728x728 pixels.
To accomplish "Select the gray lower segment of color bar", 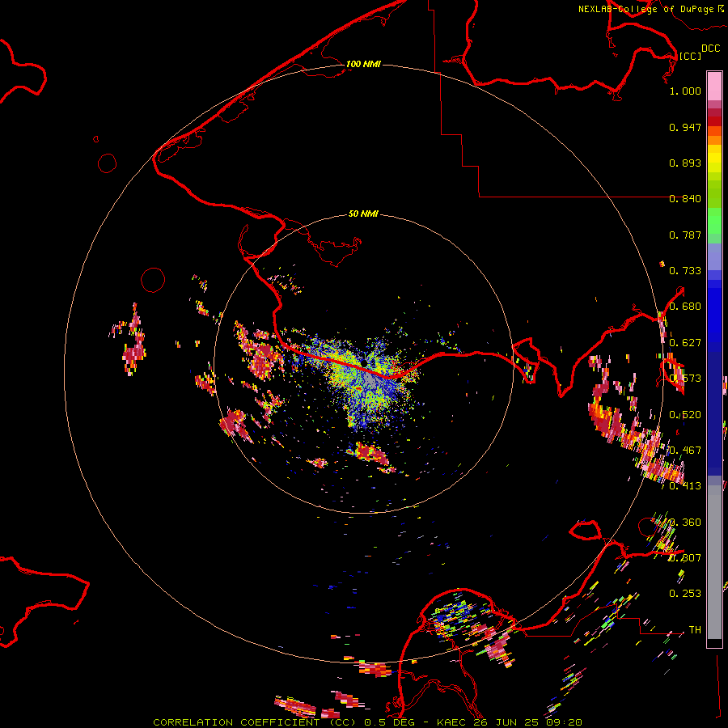I will coord(714,562).
